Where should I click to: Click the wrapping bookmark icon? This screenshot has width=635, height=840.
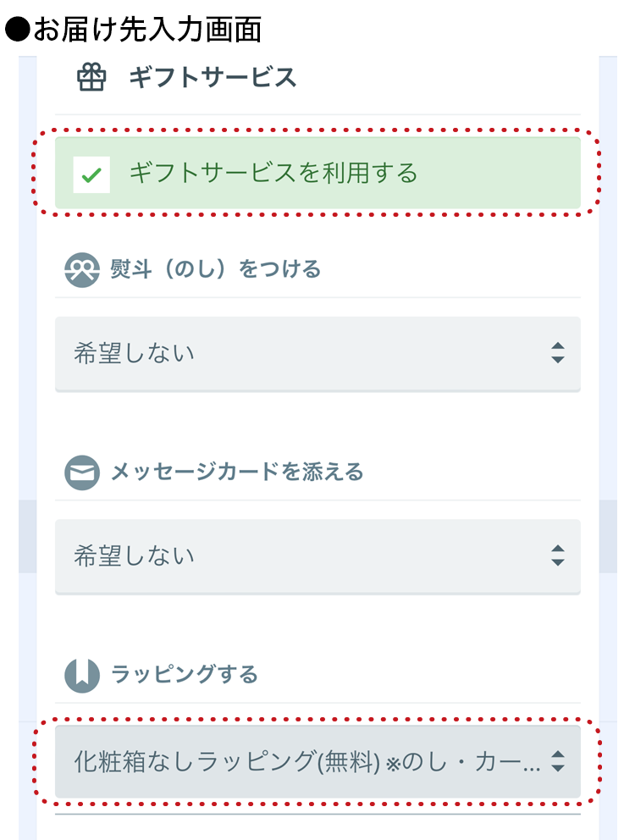(x=82, y=676)
